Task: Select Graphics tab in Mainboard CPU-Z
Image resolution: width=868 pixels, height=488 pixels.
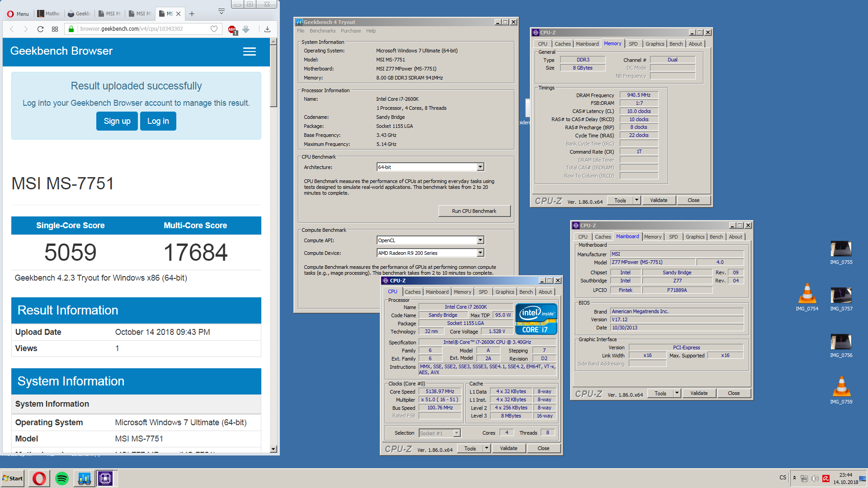Action: [x=695, y=237]
